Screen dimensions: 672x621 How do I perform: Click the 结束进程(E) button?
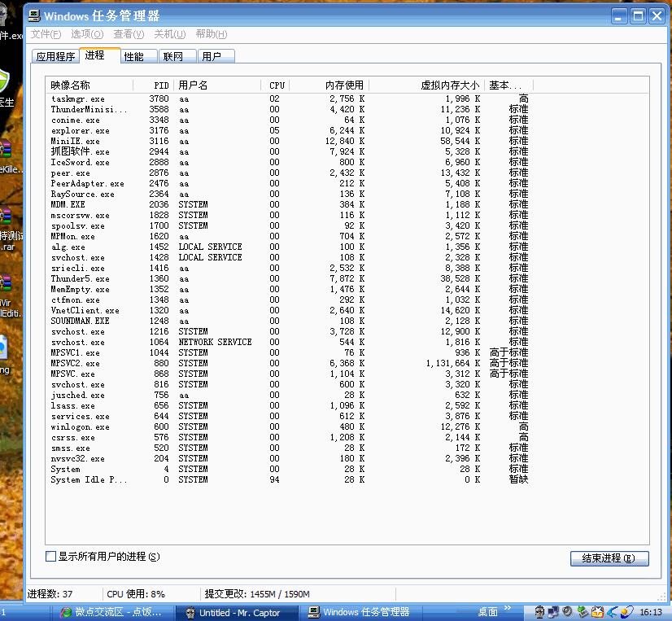click(609, 558)
